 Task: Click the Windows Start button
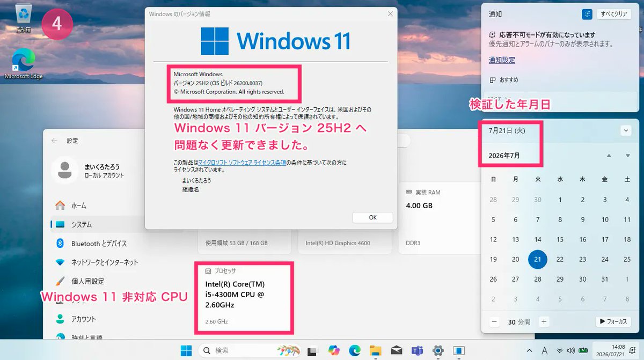coord(186,350)
